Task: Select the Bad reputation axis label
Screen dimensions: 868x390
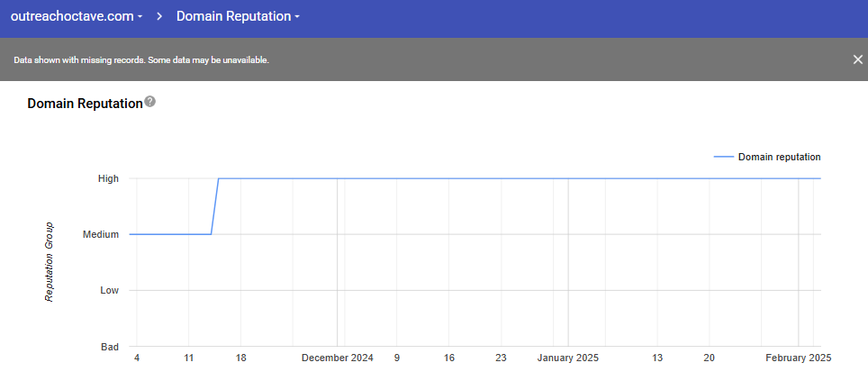Action: click(109, 347)
